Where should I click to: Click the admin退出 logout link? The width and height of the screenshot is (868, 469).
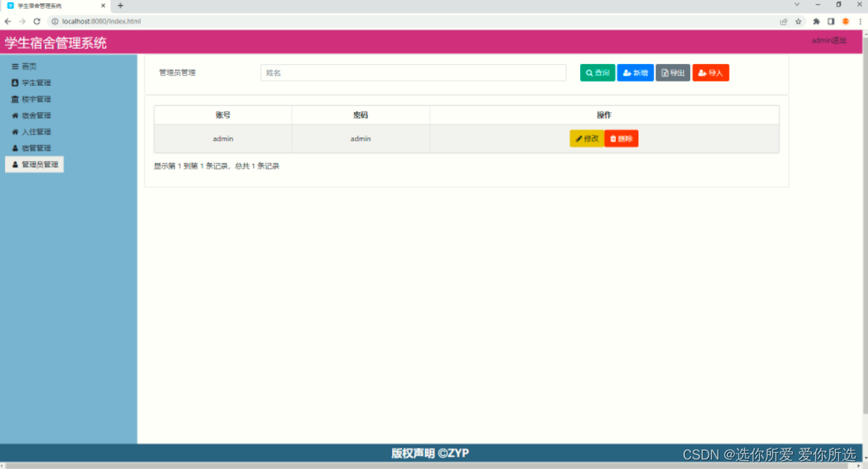829,40
